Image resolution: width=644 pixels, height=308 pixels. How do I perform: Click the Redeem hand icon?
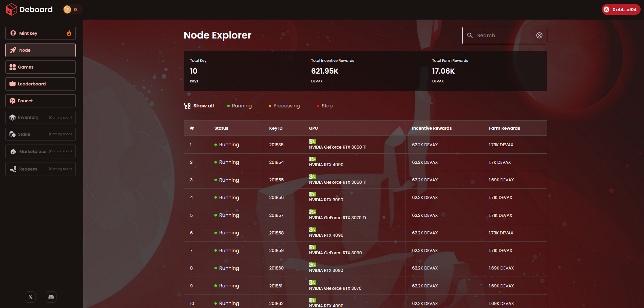13,169
